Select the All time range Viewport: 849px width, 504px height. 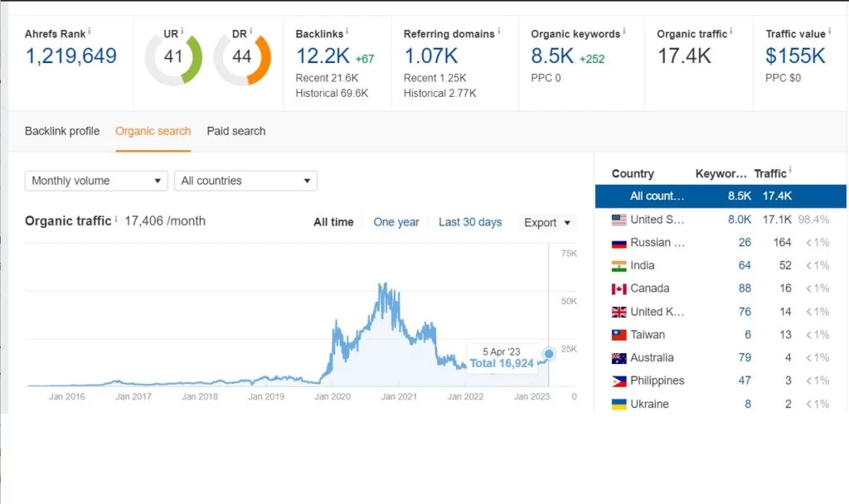(x=333, y=222)
